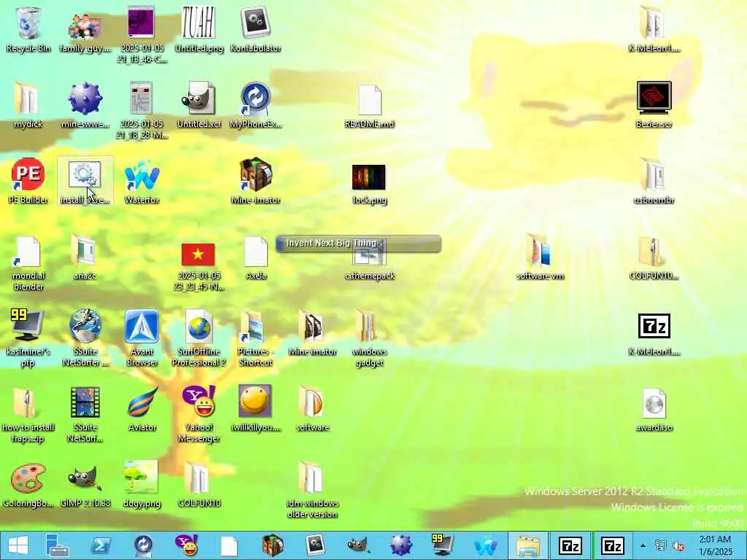Launch the PE Builder shortcut
This screenshot has height=560, width=747.
[x=28, y=181]
